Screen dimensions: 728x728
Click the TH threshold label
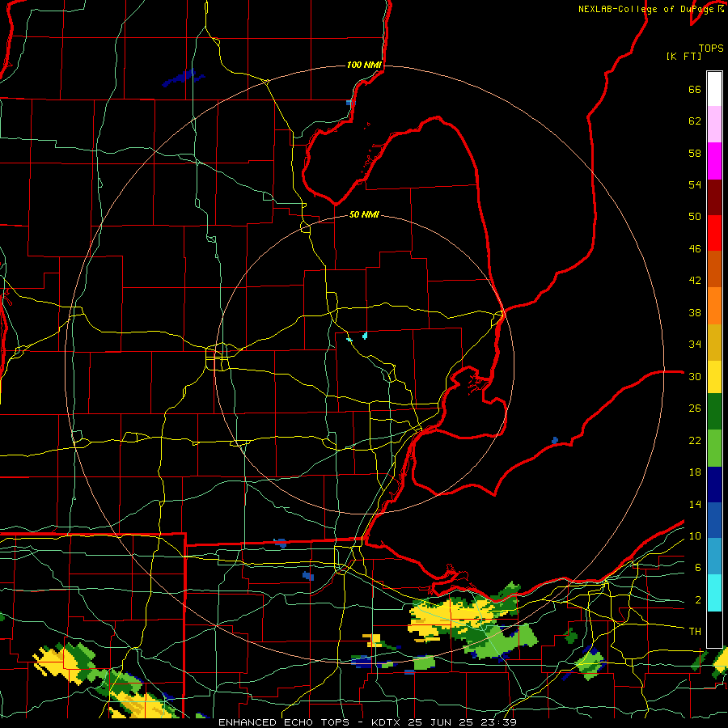[695, 632]
